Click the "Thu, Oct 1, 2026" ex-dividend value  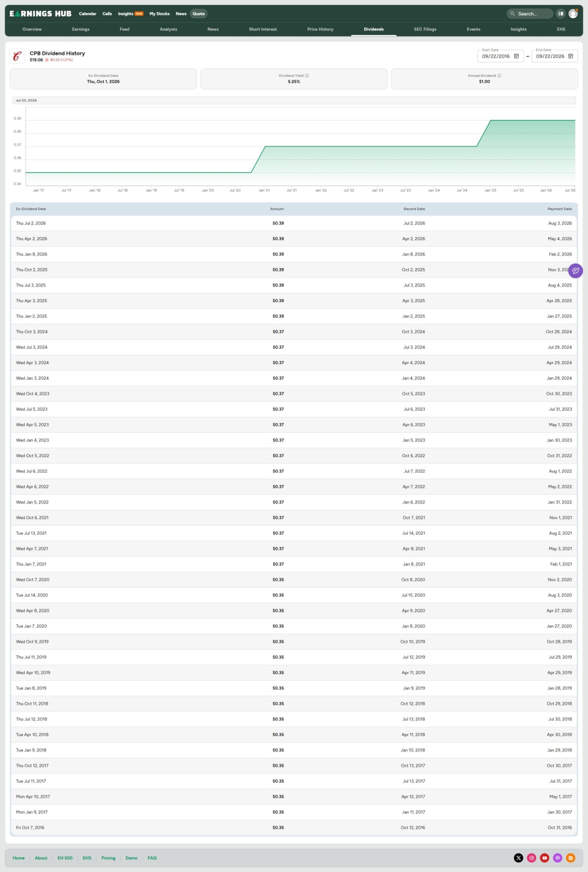(104, 82)
